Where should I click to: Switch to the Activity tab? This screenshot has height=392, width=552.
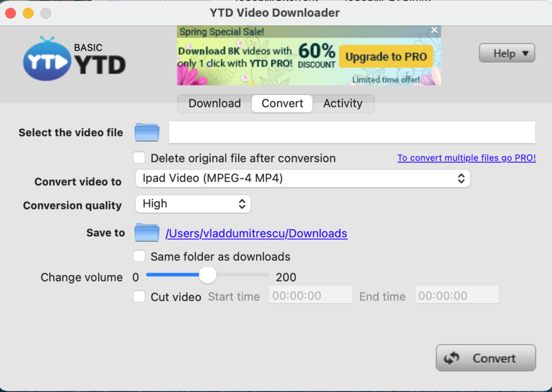point(343,103)
